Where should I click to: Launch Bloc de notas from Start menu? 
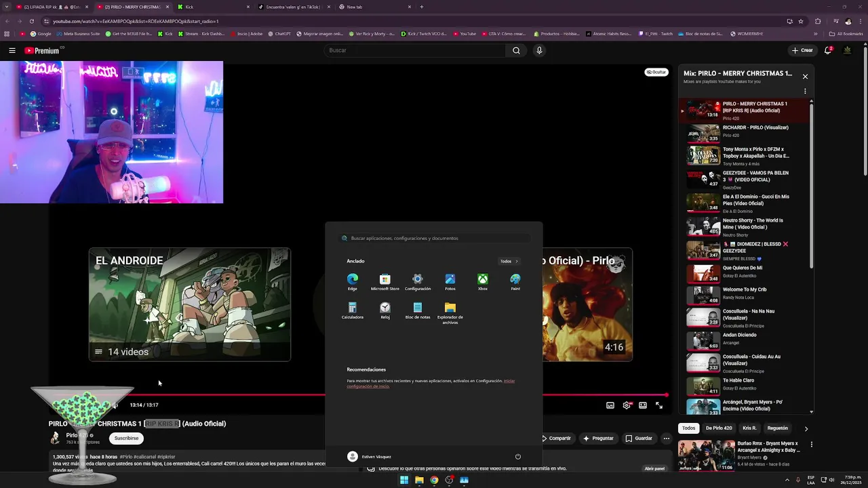[x=418, y=310]
